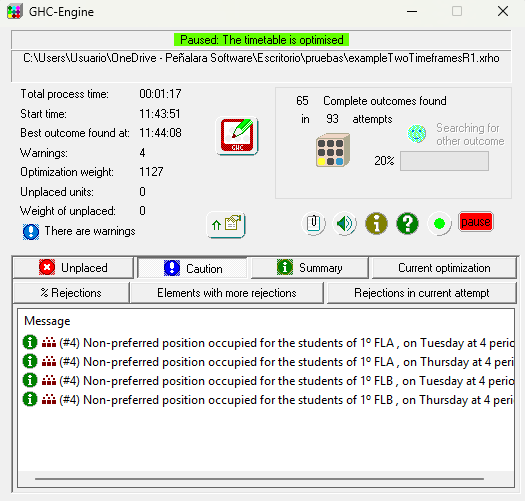
Task: Click the GHC-Engine title bar app icon
Action: pyautogui.click(x=14, y=11)
